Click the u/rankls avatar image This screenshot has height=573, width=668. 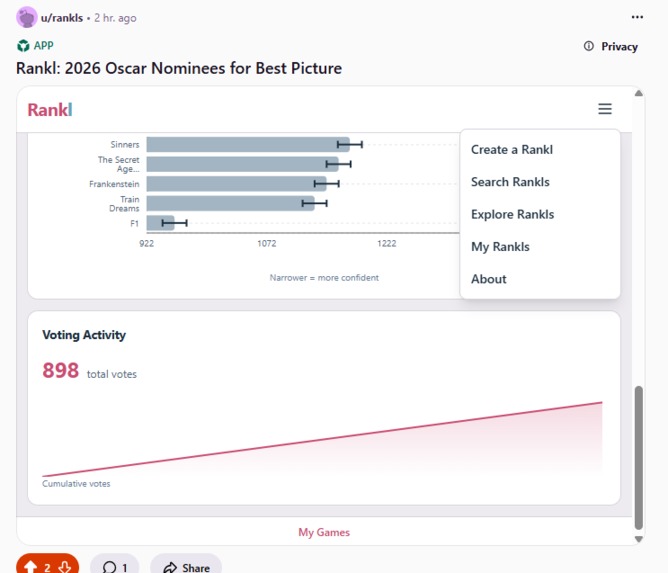click(26, 17)
